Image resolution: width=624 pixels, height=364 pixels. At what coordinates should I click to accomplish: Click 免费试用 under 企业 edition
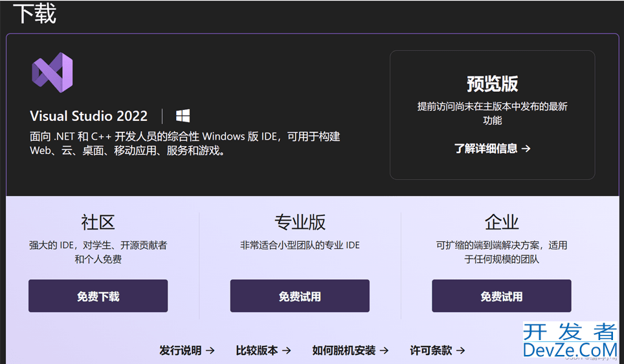point(502,295)
